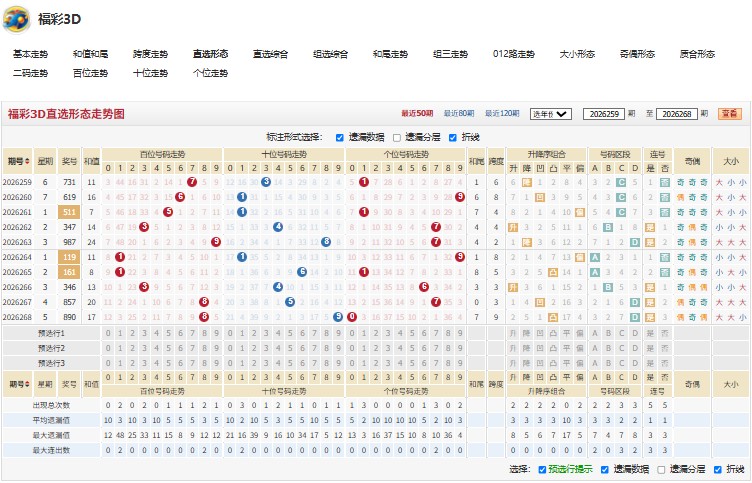
Task: Enable bottom 遗漏分层 checkbox
Action: click(x=661, y=470)
